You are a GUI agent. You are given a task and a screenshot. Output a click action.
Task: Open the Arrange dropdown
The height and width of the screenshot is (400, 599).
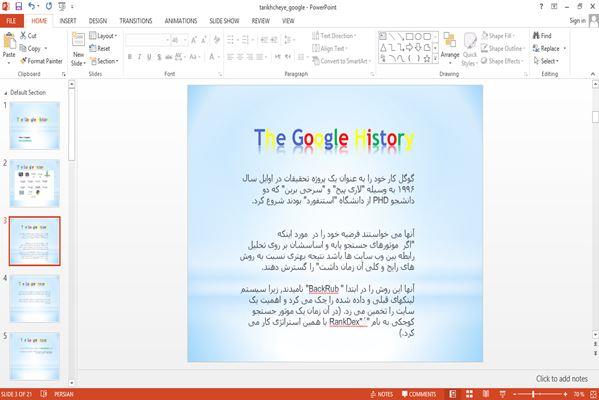(x=450, y=48)
